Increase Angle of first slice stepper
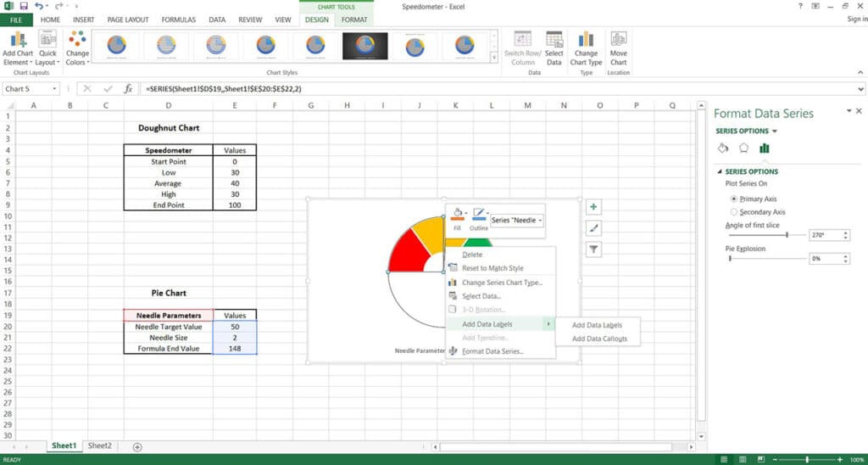868x465 pixels. (x=846, y=232)
